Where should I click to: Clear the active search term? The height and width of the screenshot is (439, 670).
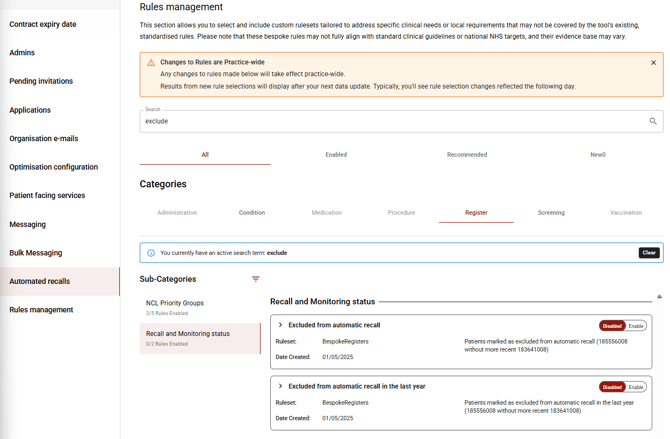649,253
